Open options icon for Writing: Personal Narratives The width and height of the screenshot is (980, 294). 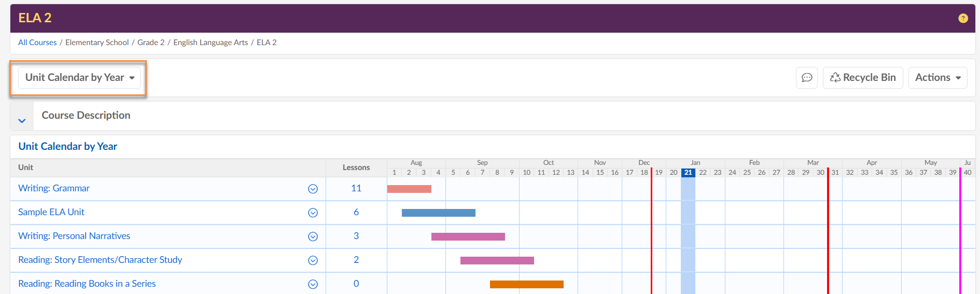(313, 236)
